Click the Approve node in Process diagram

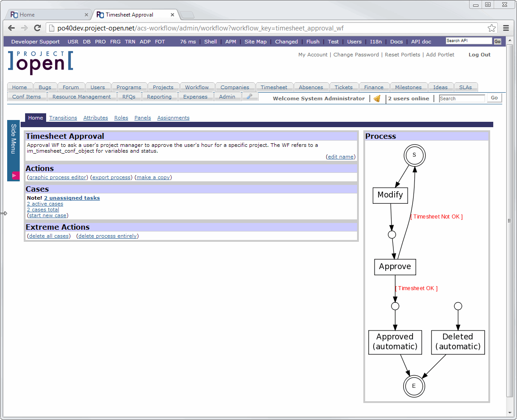point(395,267)
